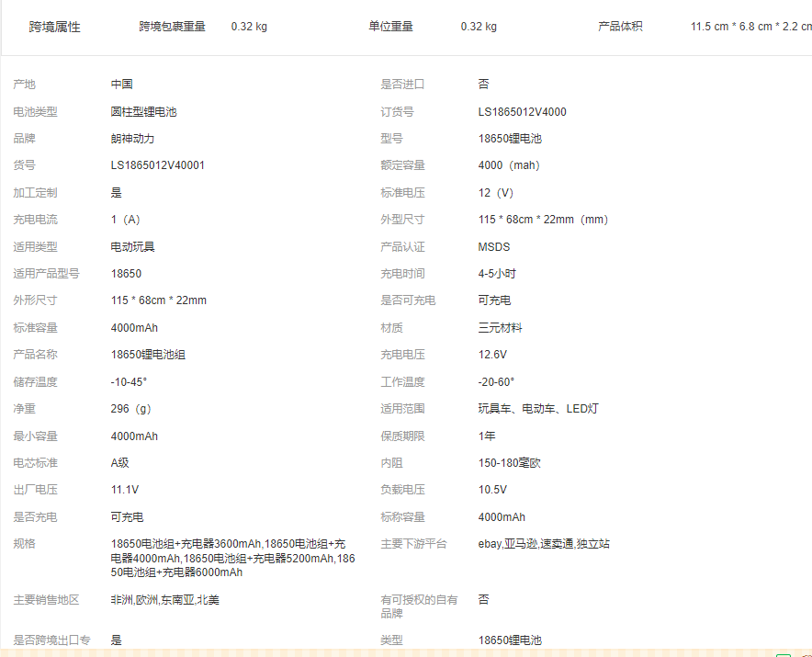Select the 产品认证 value MSDS
Viewport: 812px width, 657px height.
click(x=493, y=247)
